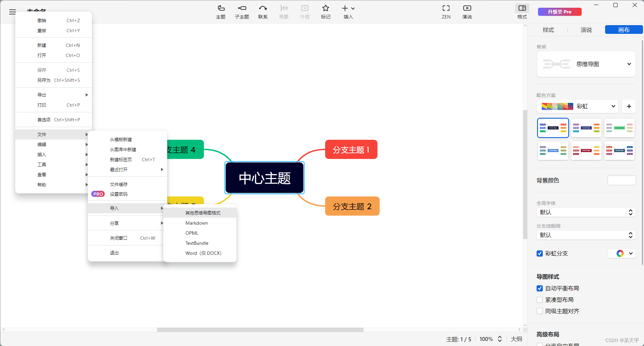Screen dimensions: 644x346
Task: Expand the 彩虹 color scheme dropdown
Action: (x=612, y=106)
